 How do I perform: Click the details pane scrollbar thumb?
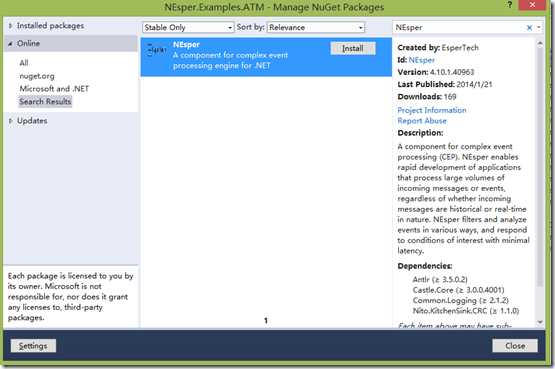(540, 166)
